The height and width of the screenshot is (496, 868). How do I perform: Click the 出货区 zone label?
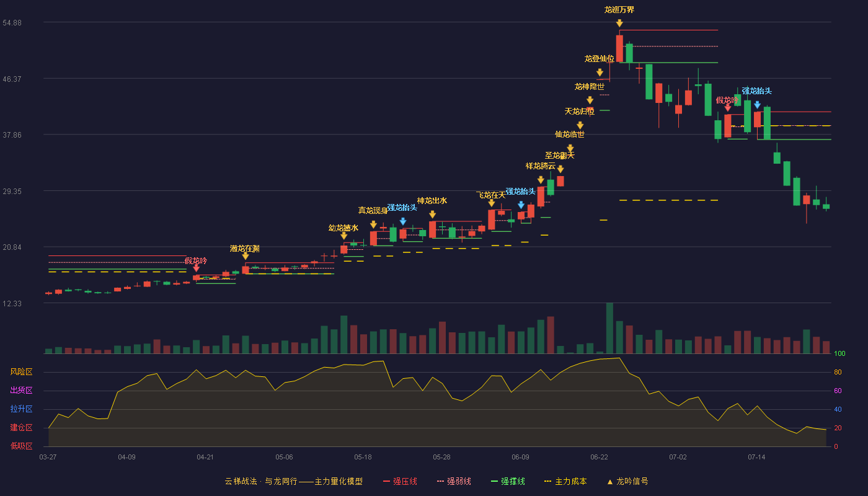(21, 391)
